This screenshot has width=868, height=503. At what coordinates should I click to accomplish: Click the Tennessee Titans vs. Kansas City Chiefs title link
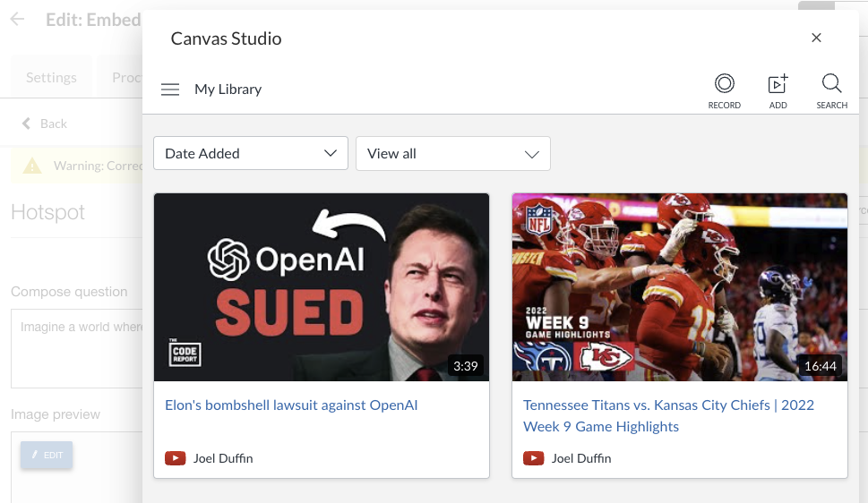pos(669,415)
